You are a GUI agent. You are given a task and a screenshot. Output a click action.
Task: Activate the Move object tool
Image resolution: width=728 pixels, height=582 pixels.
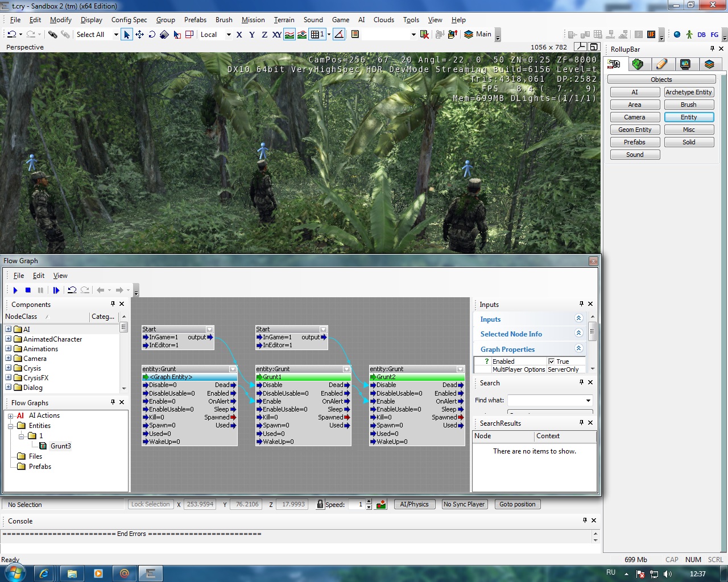(139, 35)
